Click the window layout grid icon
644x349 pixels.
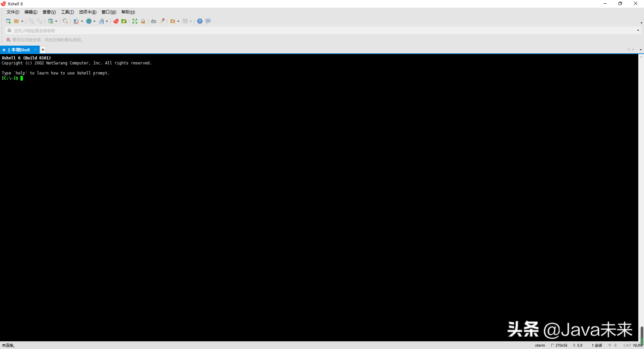click(x=185, y=21)
